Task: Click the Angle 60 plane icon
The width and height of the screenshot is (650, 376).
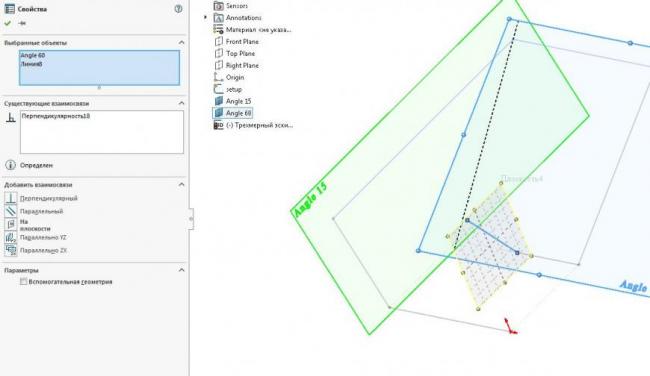Action: [x=218, y=113]
